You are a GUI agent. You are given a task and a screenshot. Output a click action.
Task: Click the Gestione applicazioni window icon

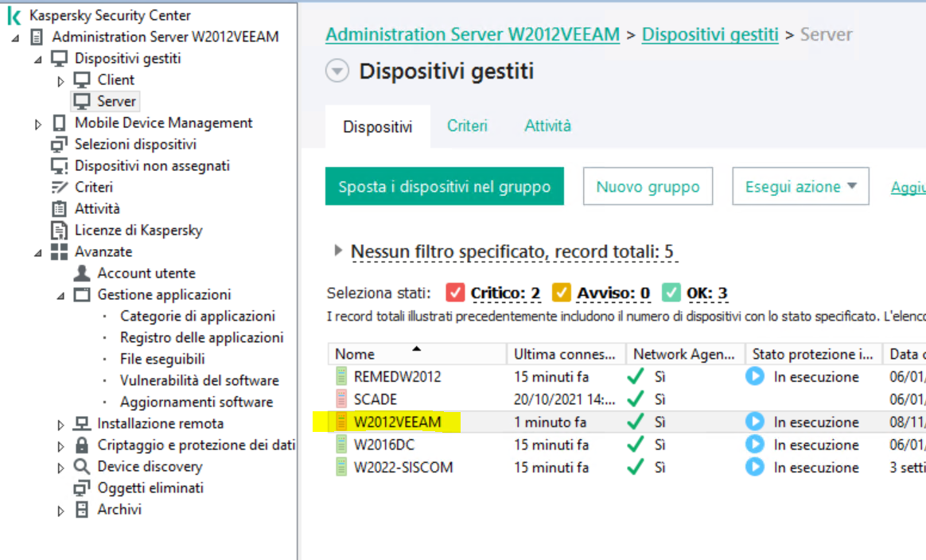coord(82,295)
